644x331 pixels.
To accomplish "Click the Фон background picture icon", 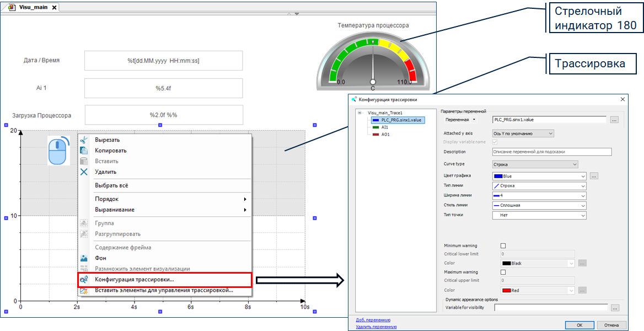I will click(x=84, y=258).
